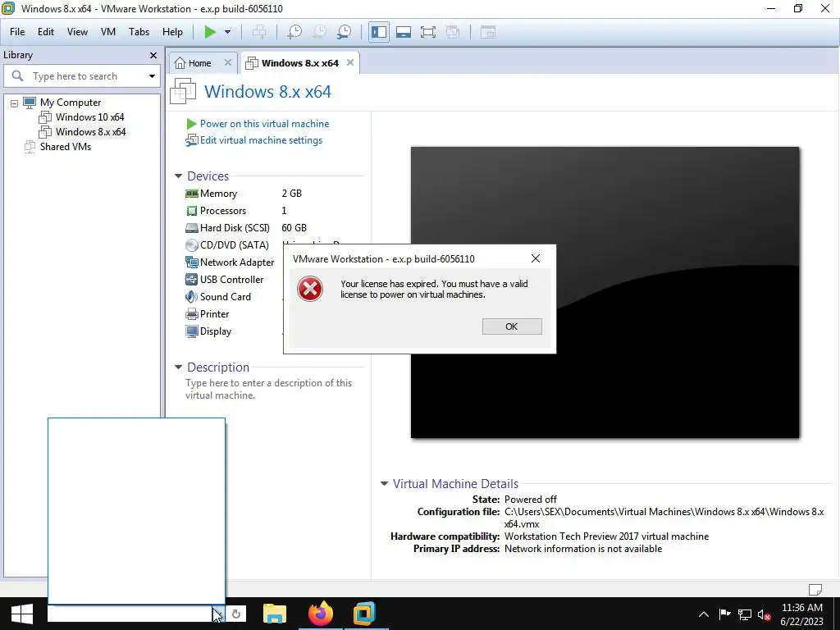This screenshot has height=630, width=840.
Task: Open the File menu
Action: [17, 32]
